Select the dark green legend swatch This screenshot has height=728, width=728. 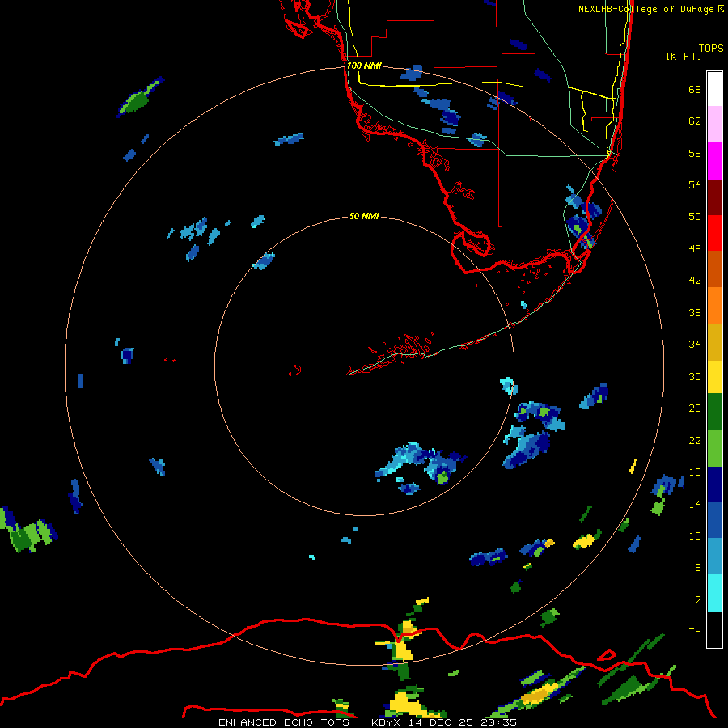tap(714, 412)
